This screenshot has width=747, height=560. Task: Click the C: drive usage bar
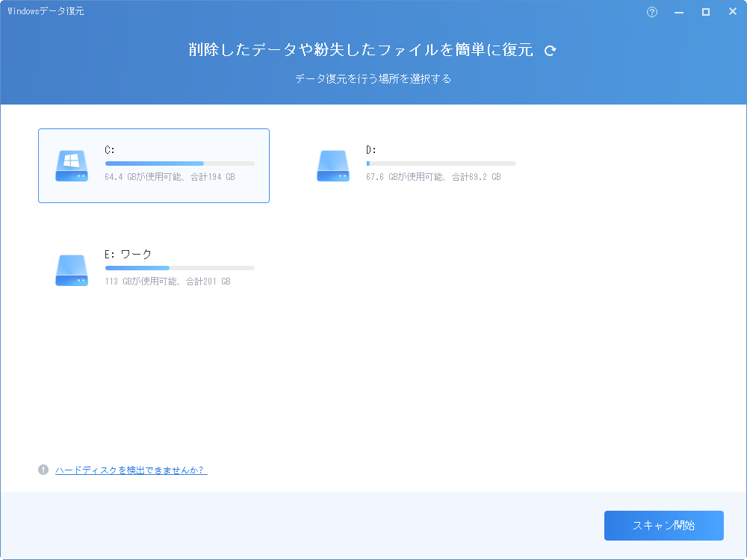tap(179, 164)
